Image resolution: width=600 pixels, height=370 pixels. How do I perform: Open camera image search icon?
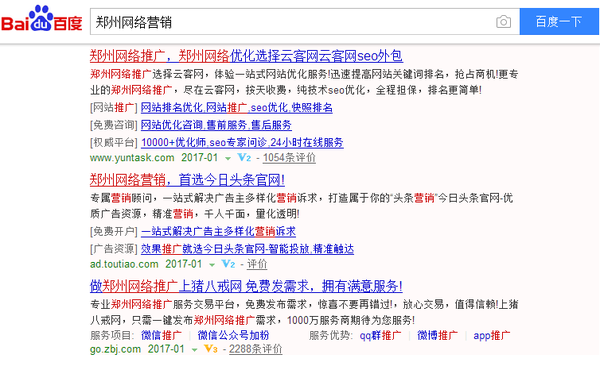coord(503,22)
